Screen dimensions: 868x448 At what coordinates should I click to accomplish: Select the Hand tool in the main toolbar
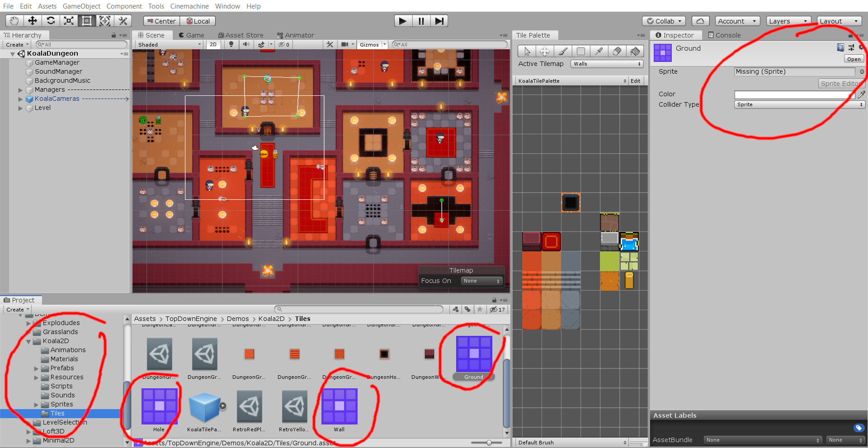pyautogui.click(x=14, y=20)
